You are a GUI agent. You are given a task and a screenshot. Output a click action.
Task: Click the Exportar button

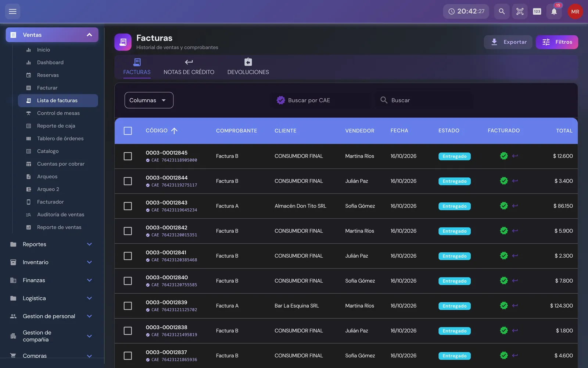coord(508,42)
